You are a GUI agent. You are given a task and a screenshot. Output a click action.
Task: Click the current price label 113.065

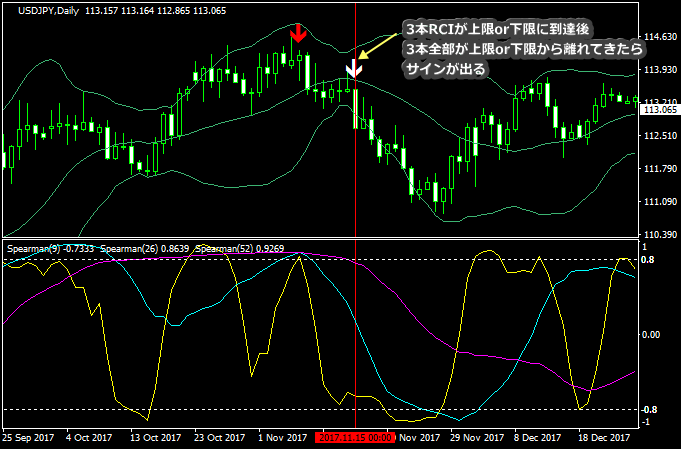click(x=660, y=110)
